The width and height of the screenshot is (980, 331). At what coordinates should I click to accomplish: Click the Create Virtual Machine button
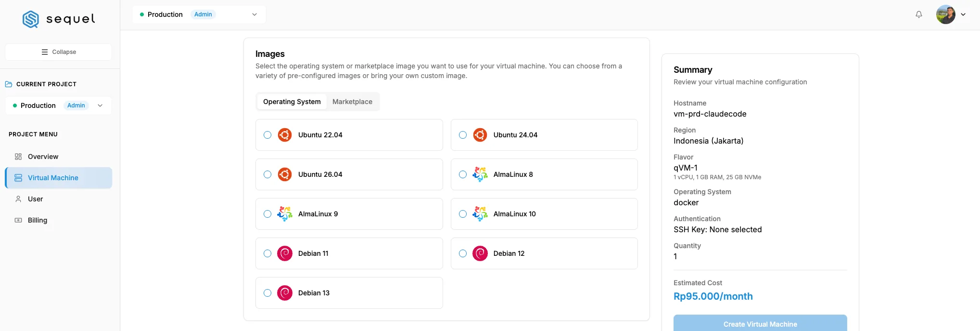760,323
